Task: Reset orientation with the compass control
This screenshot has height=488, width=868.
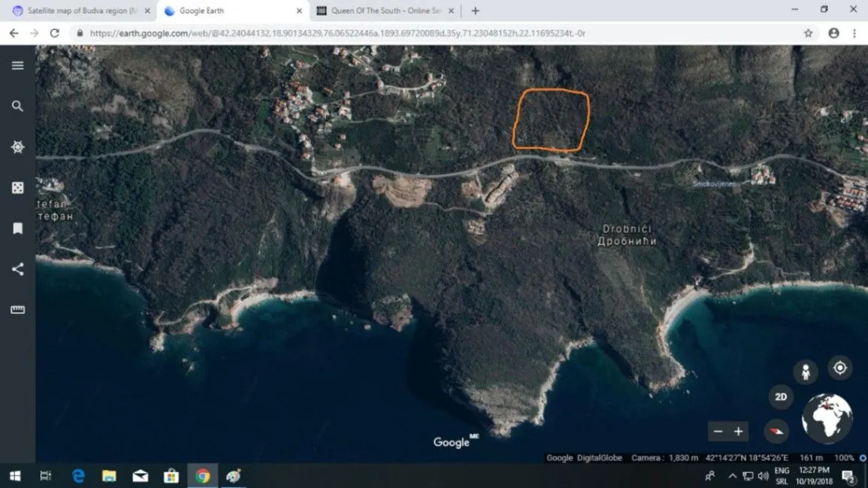Action: click(776, 432)
